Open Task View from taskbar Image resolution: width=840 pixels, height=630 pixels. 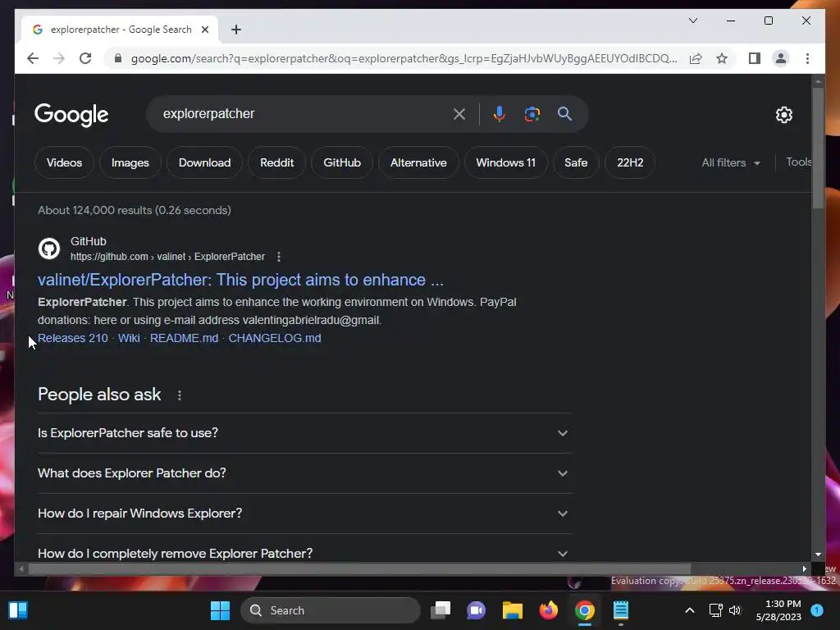441,610
